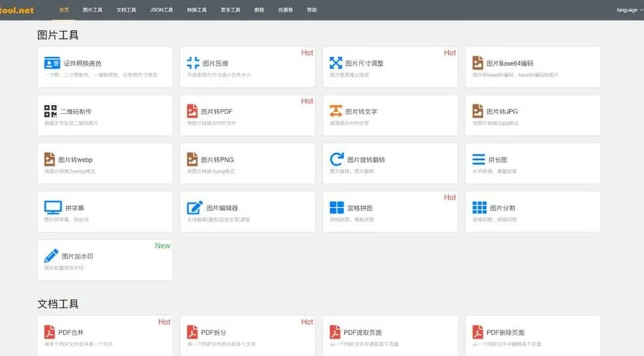Viewport: 644px width, 356px height.
Task: Open the 图片转PDF title link
Action: click(217, 112)
